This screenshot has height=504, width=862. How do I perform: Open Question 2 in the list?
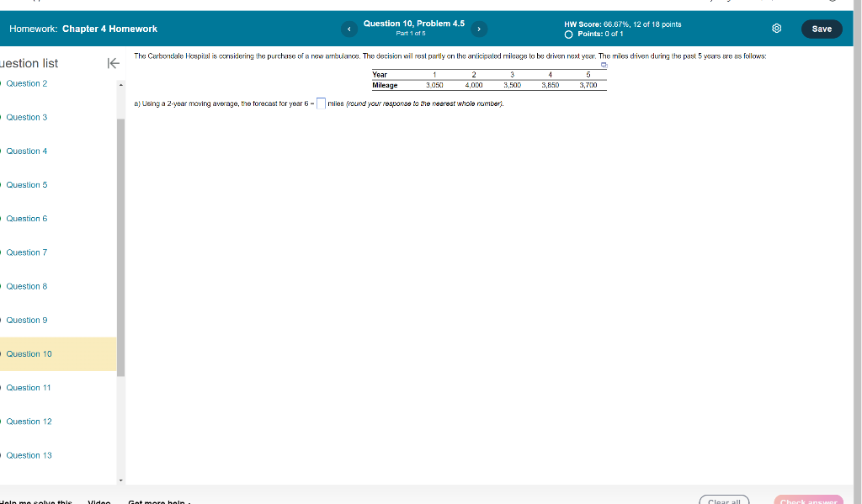pos(27,83)
